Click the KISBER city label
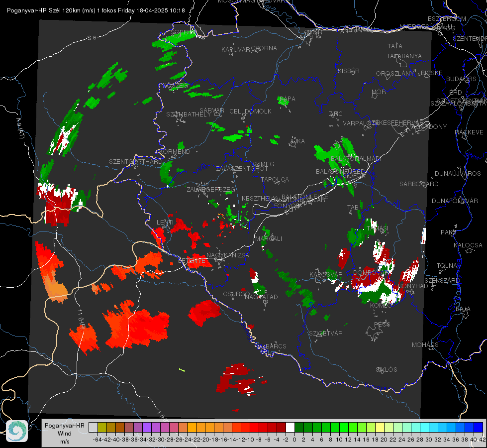The height and width of the screenshot is (448, 487). tap(349, 71)
